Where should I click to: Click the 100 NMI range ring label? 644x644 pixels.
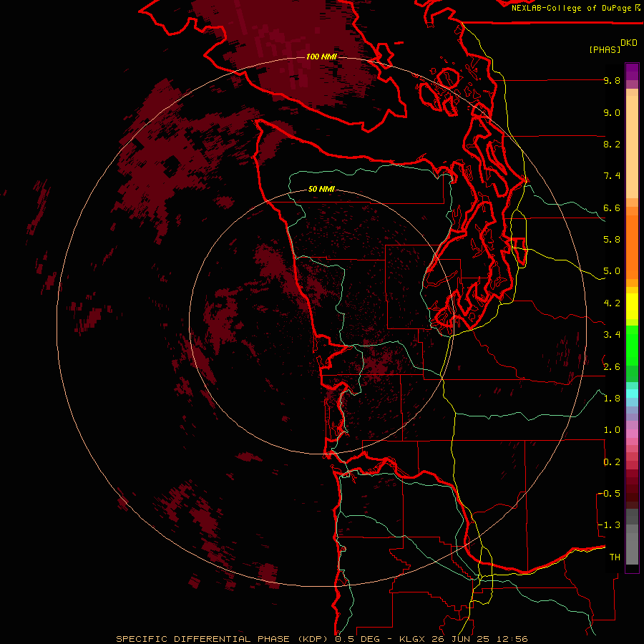321,57
